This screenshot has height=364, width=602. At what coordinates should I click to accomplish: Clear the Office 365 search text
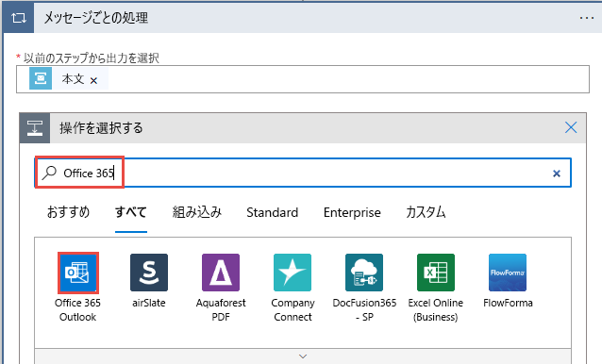pos(557,174)
